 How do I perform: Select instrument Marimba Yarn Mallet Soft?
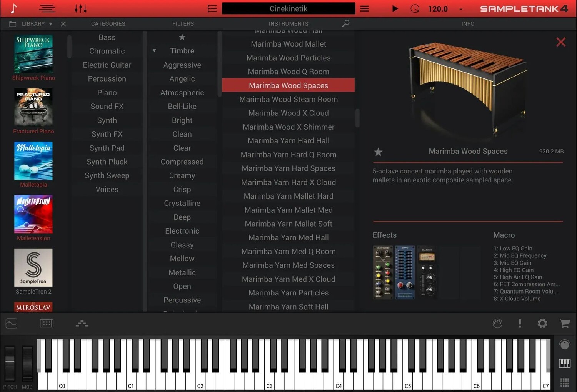(x=288, y=224)
